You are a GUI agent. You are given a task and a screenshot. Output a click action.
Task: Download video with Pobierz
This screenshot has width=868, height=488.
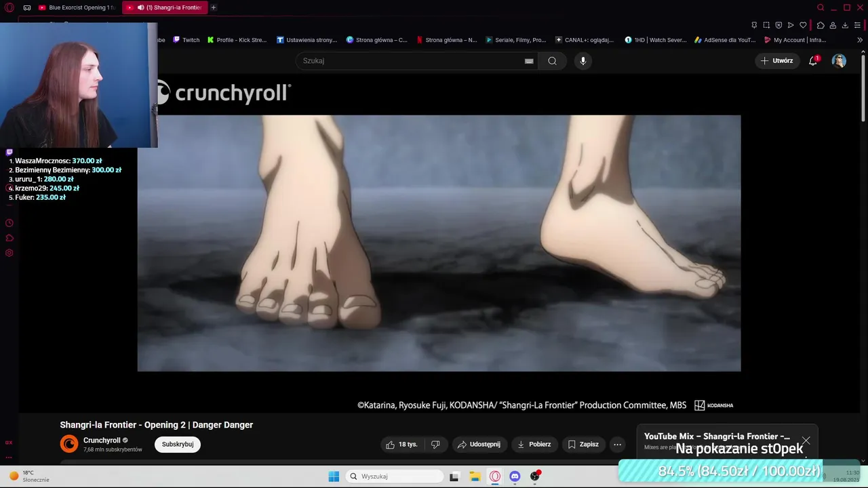point(534,444)
